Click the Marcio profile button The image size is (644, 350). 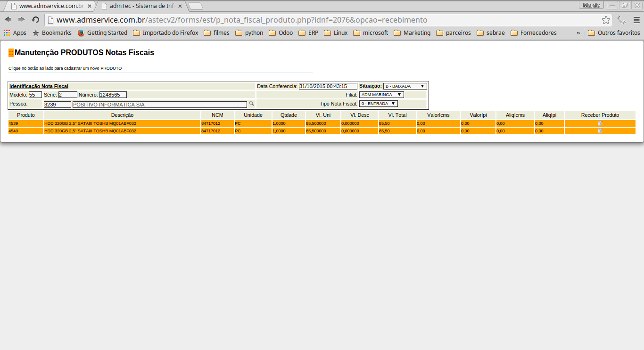point(591,5)
